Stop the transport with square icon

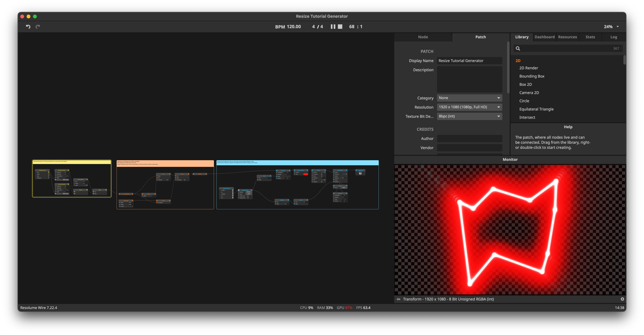point(340,27)
